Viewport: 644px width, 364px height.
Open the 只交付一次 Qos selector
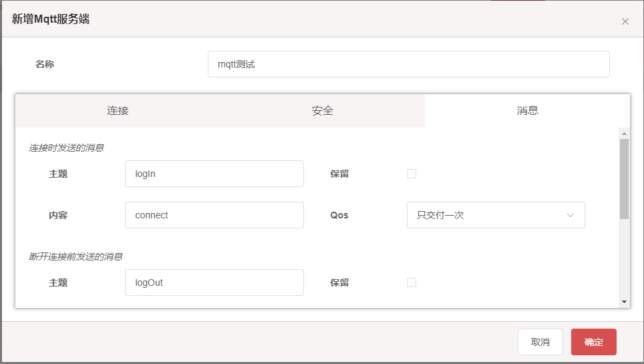click(496, 215)
